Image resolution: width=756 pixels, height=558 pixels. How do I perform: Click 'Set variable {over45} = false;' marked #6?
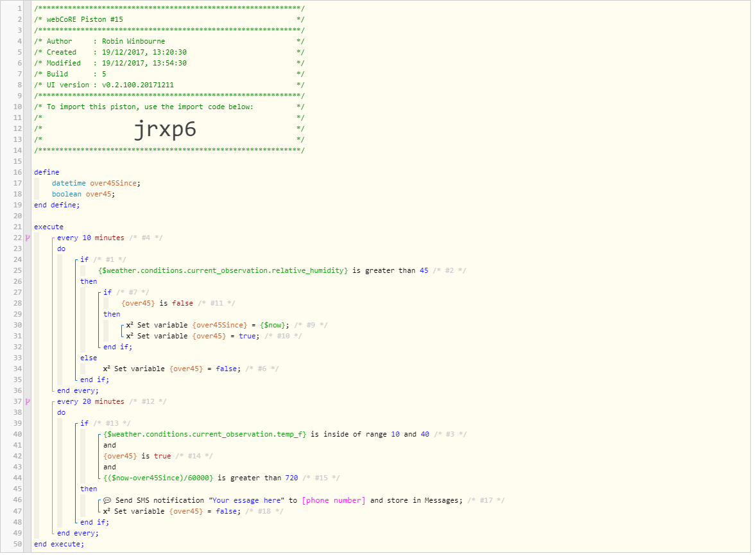177,369
